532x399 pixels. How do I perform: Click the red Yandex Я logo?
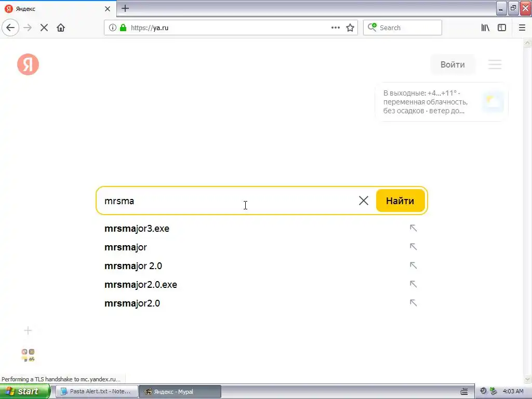(x=28, y=64)
